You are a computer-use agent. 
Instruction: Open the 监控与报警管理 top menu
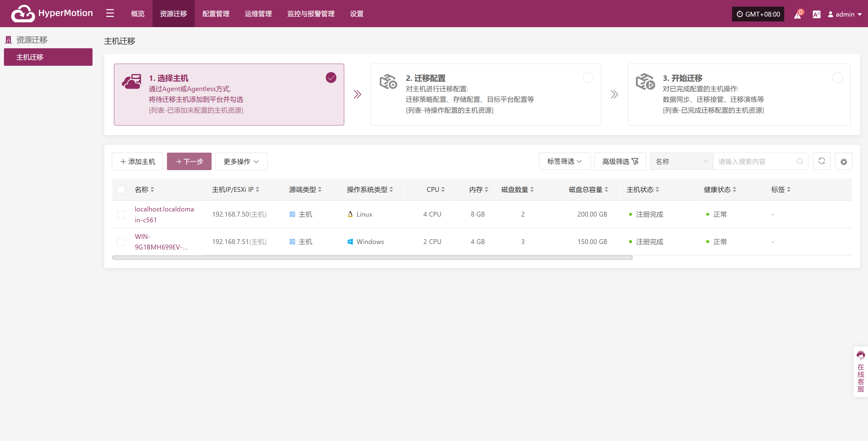[311, 14]
